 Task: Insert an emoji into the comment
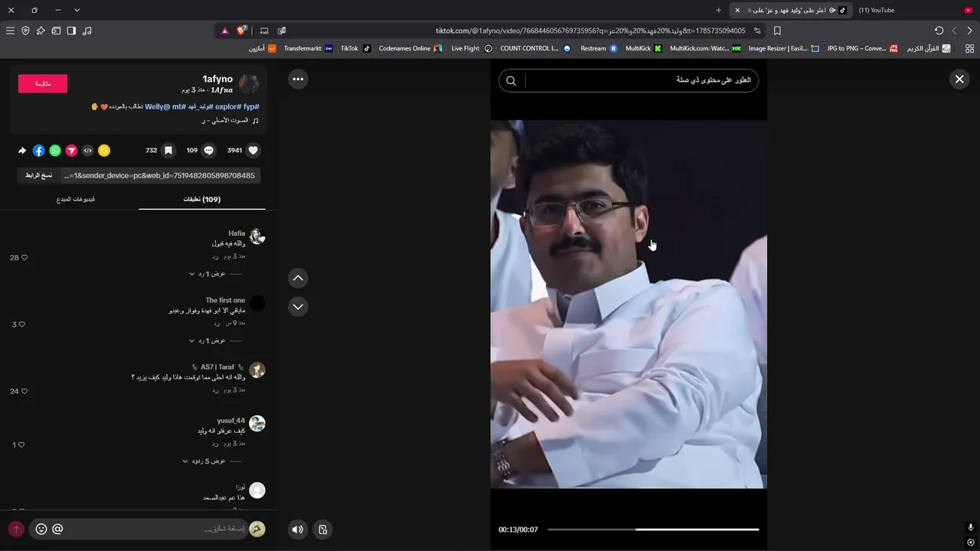(x=41, y=529)
